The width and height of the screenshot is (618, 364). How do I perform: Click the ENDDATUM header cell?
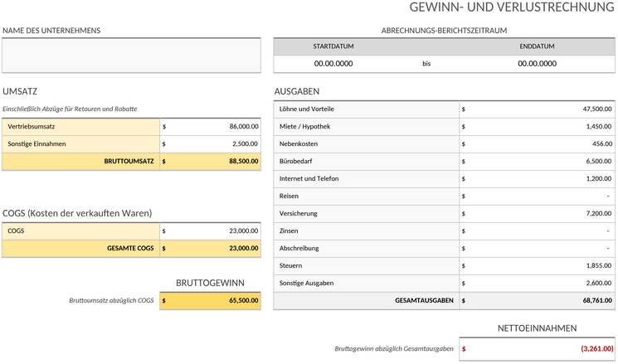537,46
